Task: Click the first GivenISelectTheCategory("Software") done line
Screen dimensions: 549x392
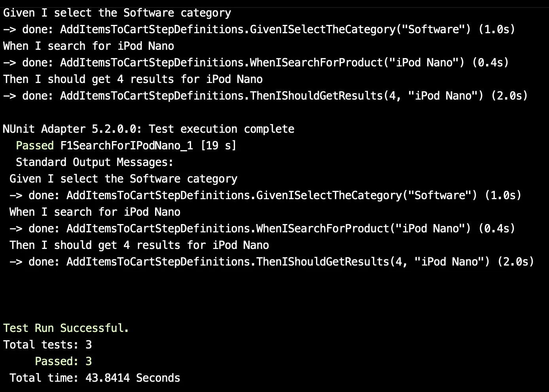Action: click(259, 29)
